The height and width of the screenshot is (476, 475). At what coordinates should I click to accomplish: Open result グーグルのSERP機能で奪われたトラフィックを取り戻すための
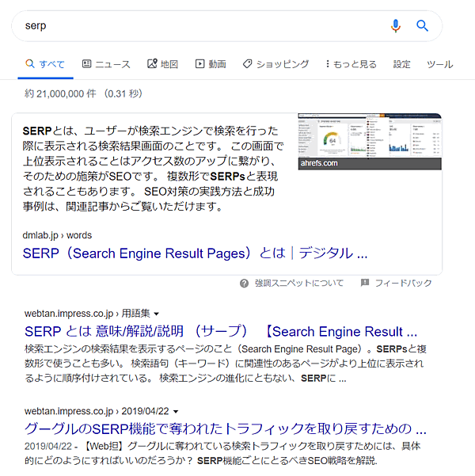pos(226,428)
